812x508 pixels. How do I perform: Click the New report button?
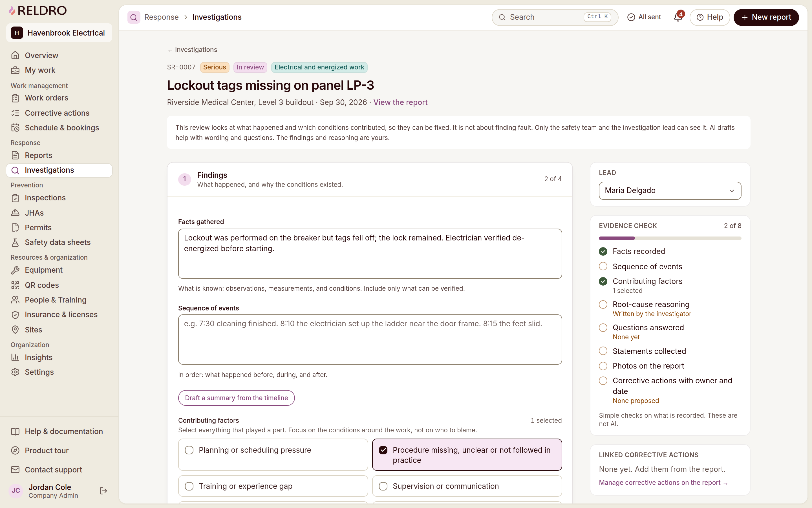[766, 17]
